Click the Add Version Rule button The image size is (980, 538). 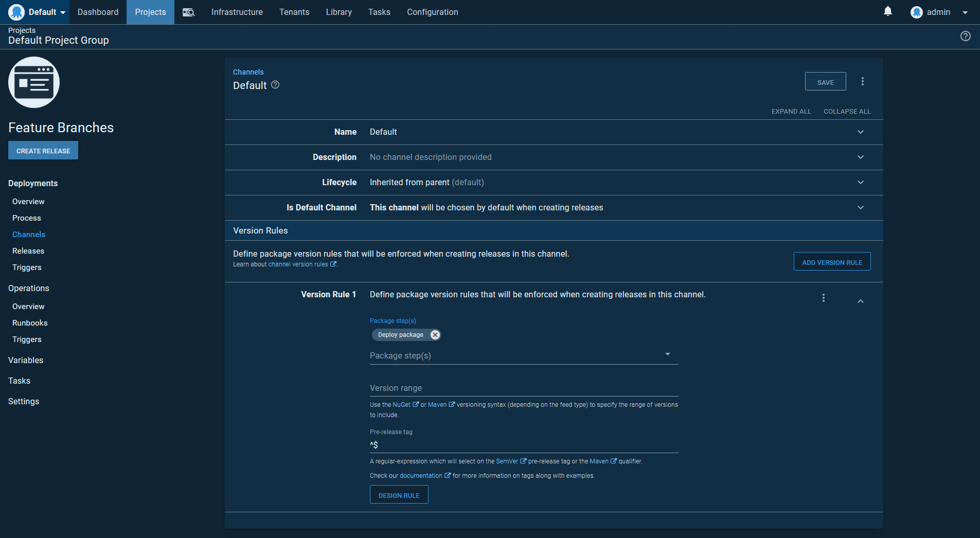click(832, 262)
